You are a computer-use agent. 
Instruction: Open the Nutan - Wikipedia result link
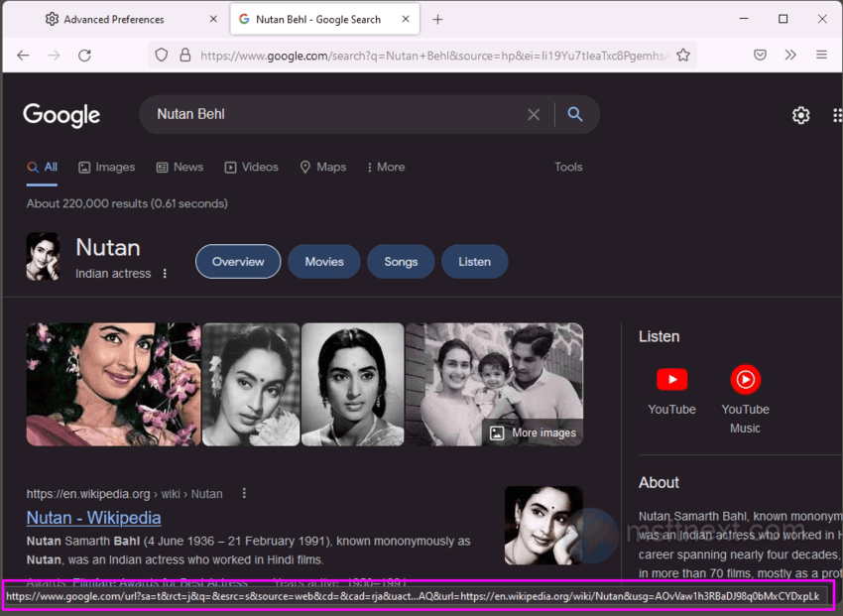point(93,518)
